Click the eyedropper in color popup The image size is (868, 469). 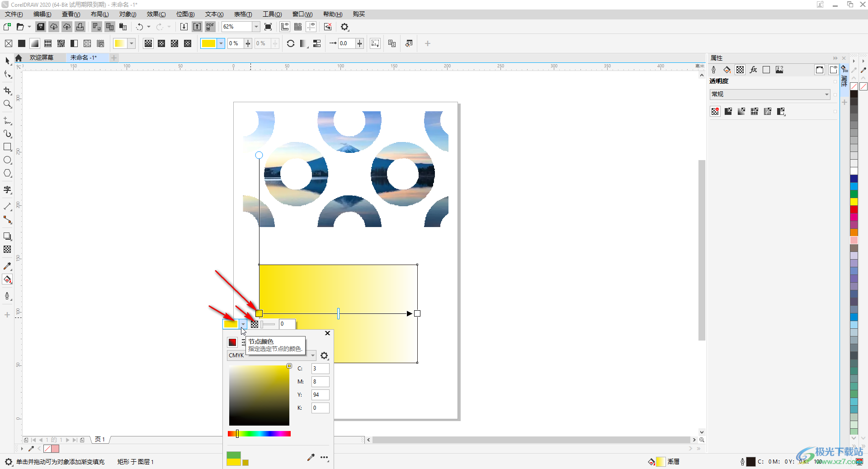coord(311,457)
